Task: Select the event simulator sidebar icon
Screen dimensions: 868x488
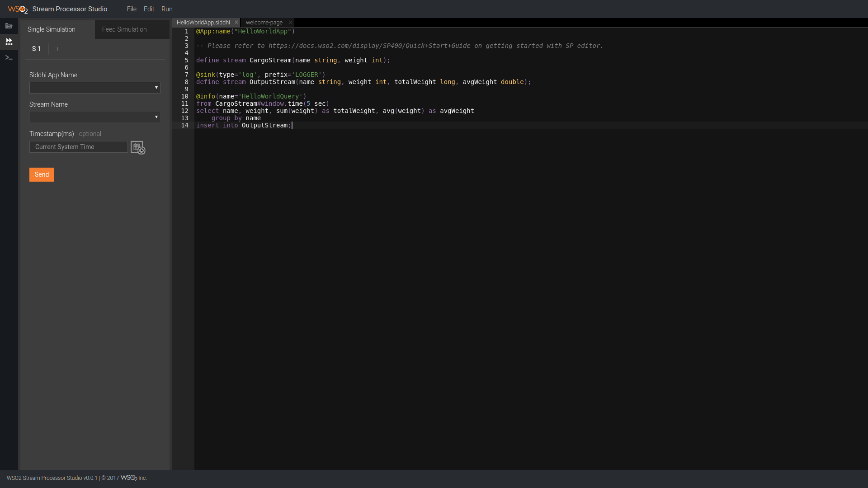Action: pos(9,42)
